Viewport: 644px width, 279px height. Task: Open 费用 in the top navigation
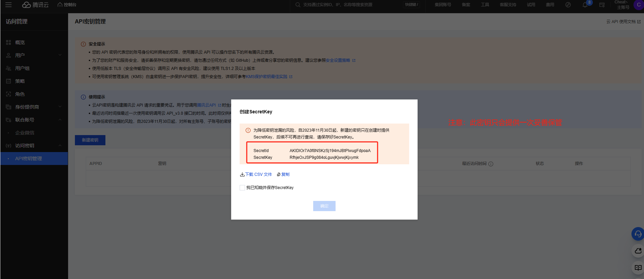click(x=550, y=5)
